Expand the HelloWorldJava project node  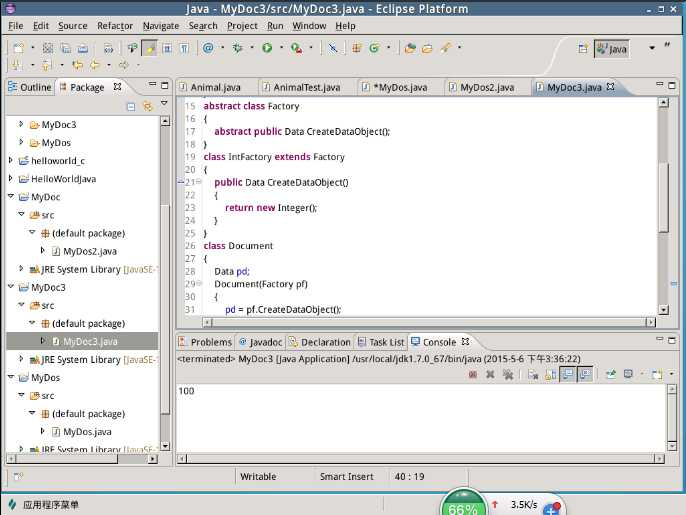(x=11, y=179)
